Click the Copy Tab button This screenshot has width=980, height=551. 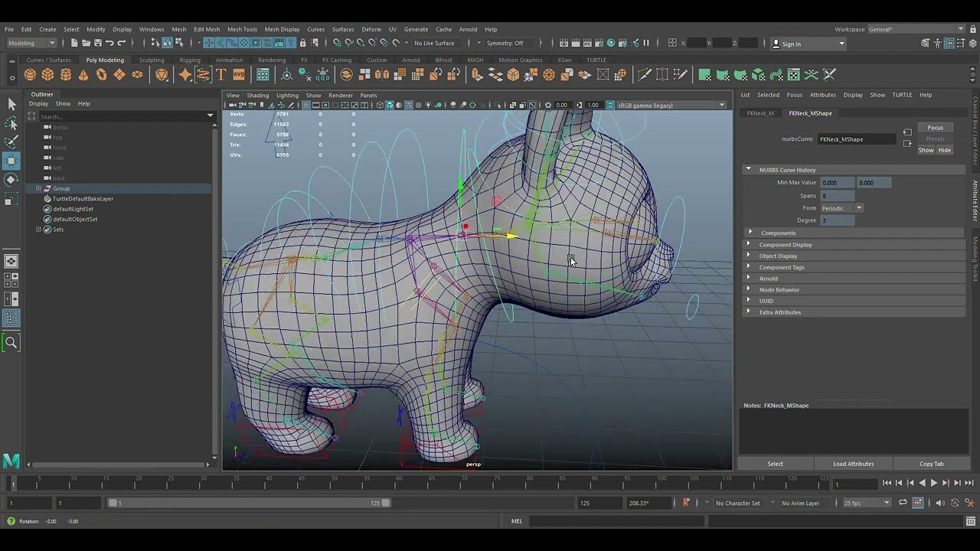[932, 463]
